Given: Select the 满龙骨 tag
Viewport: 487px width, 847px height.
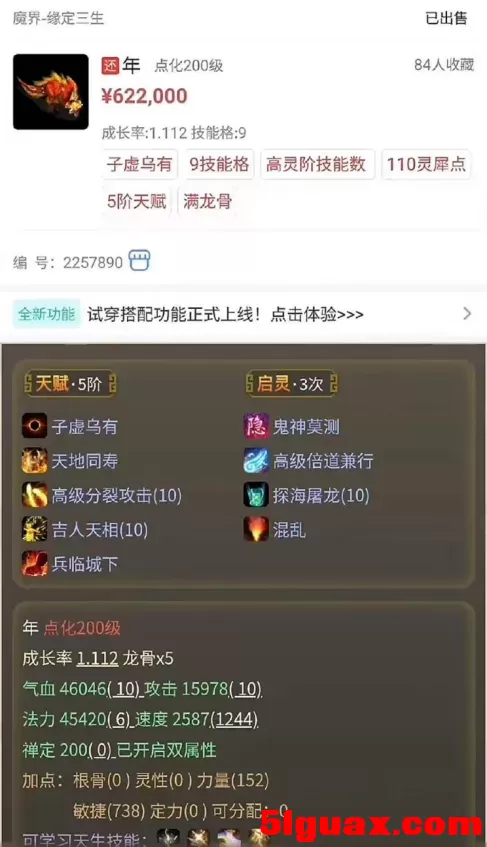Looking at the screenshot, I should pos(208,201).
